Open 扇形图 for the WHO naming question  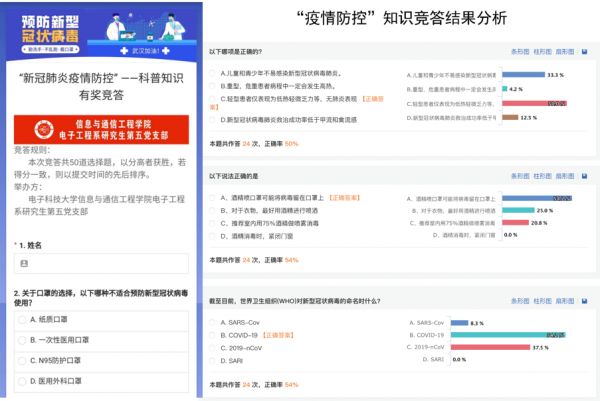pos(564,300)
